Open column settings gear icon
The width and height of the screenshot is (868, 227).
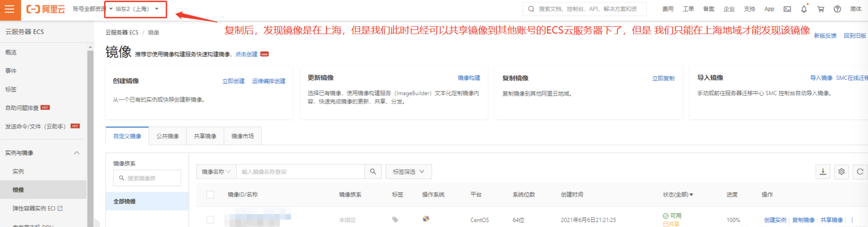point(841,171)
